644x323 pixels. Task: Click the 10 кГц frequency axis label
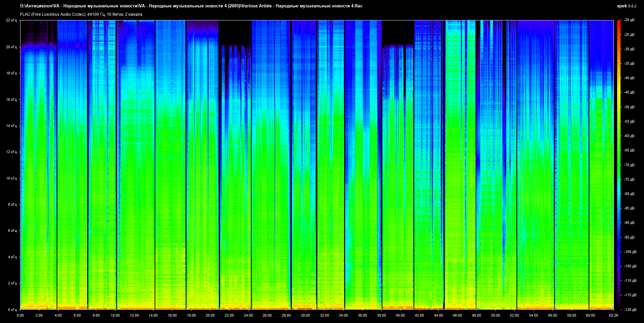click(11, 178)
